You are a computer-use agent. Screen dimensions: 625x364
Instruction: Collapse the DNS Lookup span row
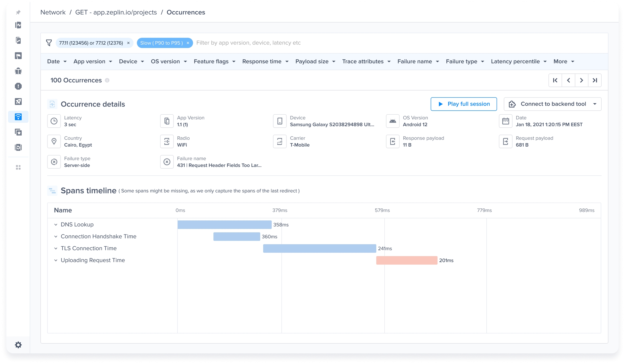(x=56, y=225)
